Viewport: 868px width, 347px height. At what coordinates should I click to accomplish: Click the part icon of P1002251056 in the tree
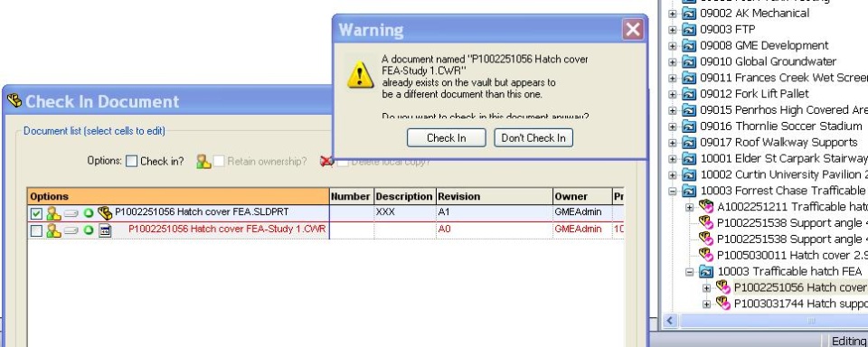(x=723, y=286)
